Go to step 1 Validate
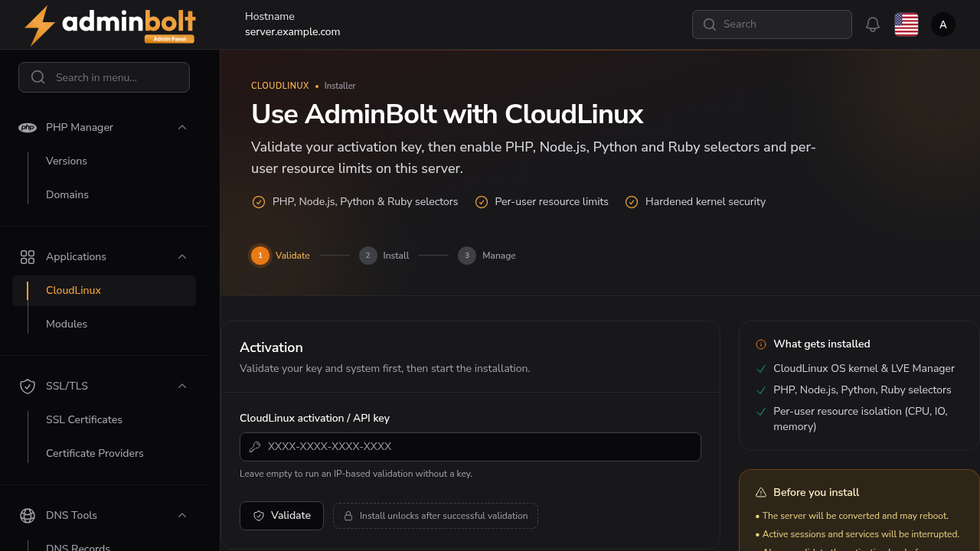This screenshot has height=551, width=980. click(280, 256)
